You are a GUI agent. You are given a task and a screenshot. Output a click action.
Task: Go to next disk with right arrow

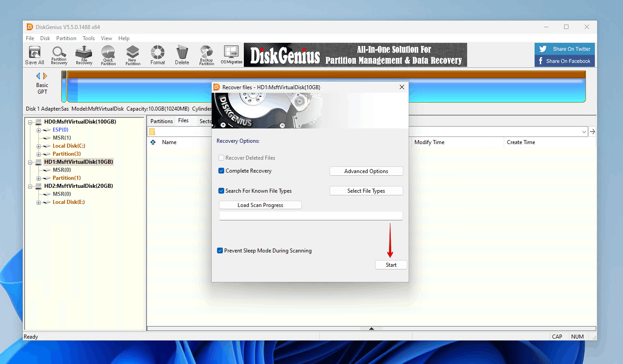coord(45,76)
